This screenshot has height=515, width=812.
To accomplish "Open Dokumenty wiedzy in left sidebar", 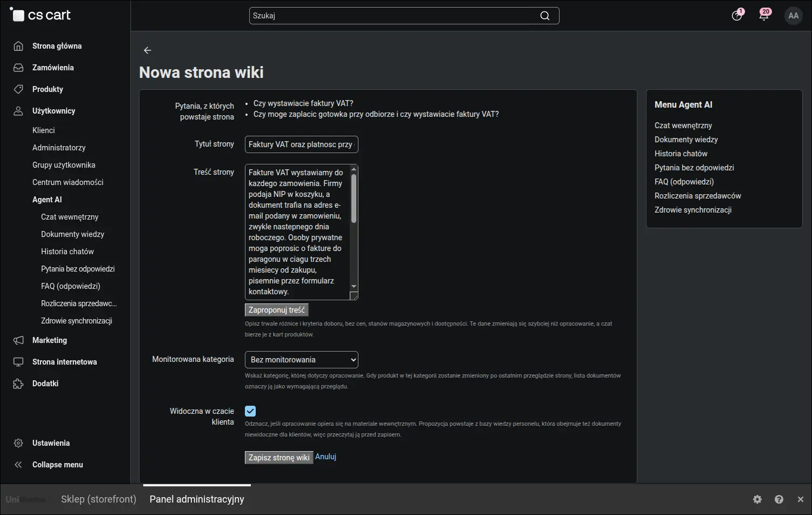I will coord(72,234).
